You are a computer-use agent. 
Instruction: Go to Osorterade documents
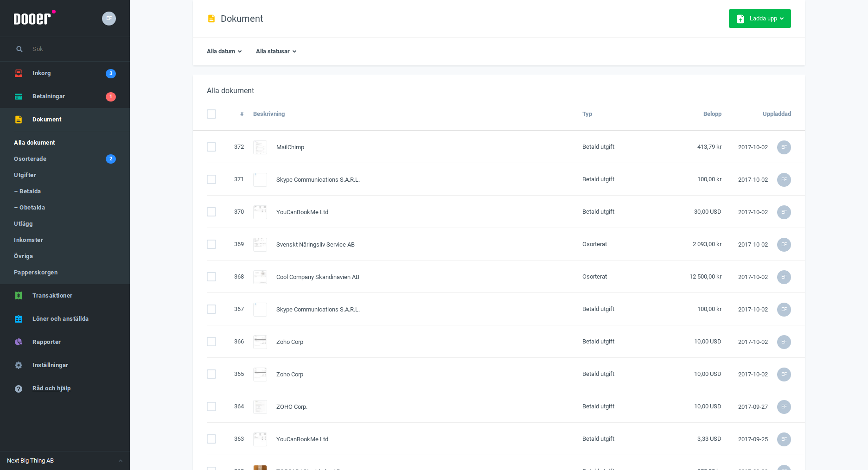30,159
